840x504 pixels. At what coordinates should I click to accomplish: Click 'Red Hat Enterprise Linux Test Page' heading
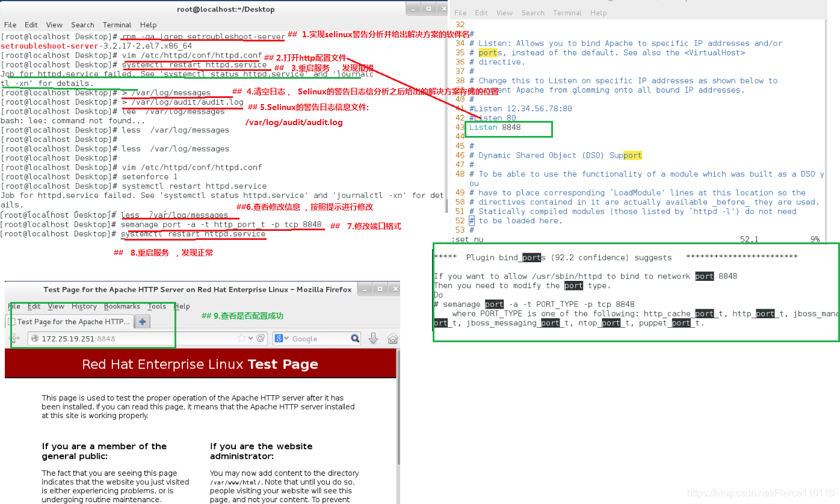(x=200, y=364)
